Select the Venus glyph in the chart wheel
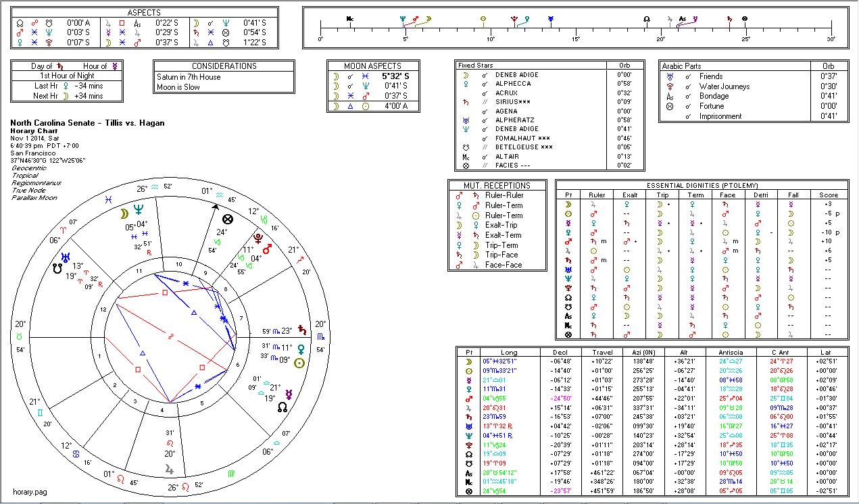The image size is (859, 504). (301, 348)
